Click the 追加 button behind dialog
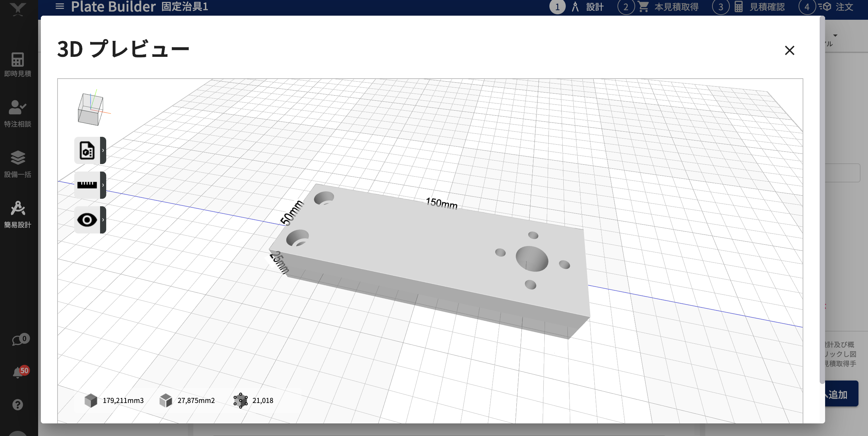The width and height of the screenshot is (868, 436). coord(841,394)
